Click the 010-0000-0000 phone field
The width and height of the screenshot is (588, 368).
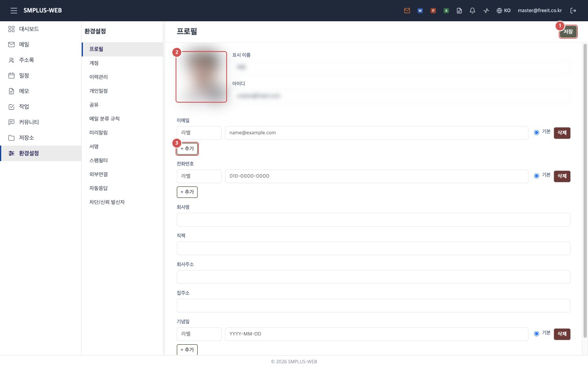pyautogui.click(x=376, y=176)
